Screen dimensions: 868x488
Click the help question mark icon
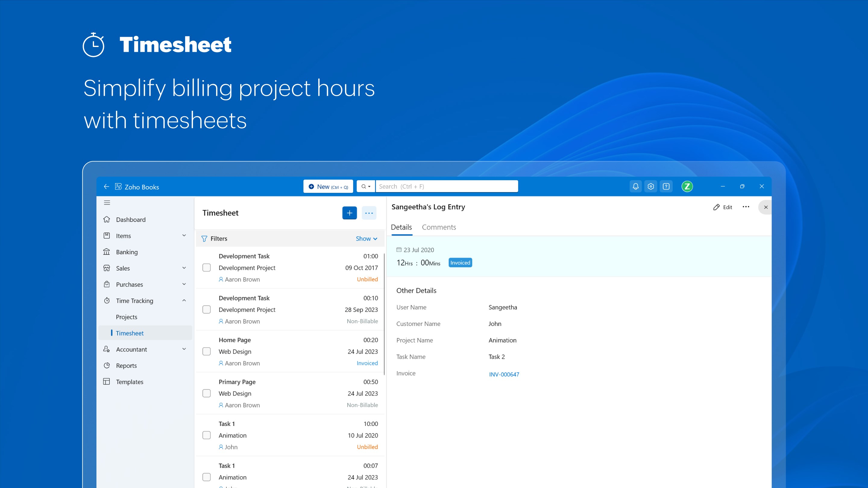pyautogui.click(x=666, y=186)
